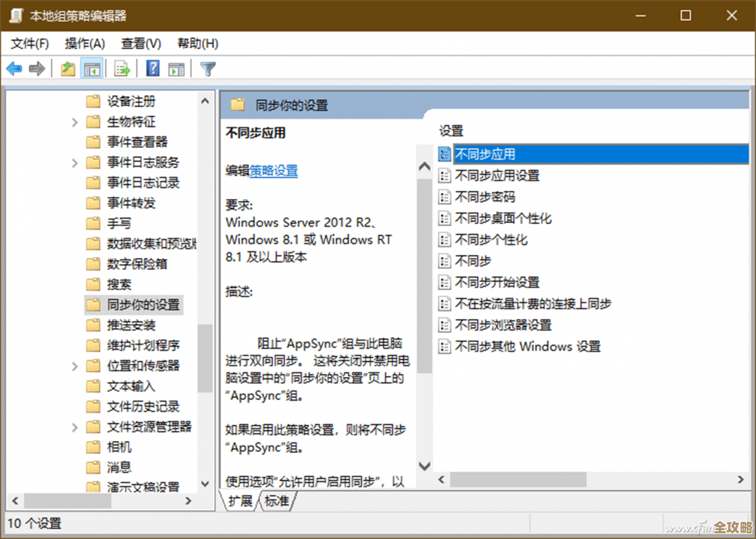
Task: Expand the 生物特征 tree node
Action: [76, 122]
